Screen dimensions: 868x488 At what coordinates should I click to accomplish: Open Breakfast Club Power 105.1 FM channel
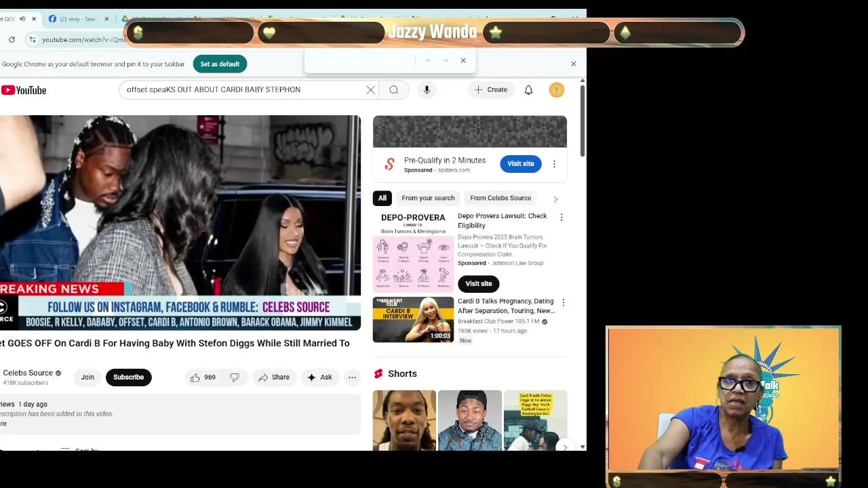coord(498,321)
